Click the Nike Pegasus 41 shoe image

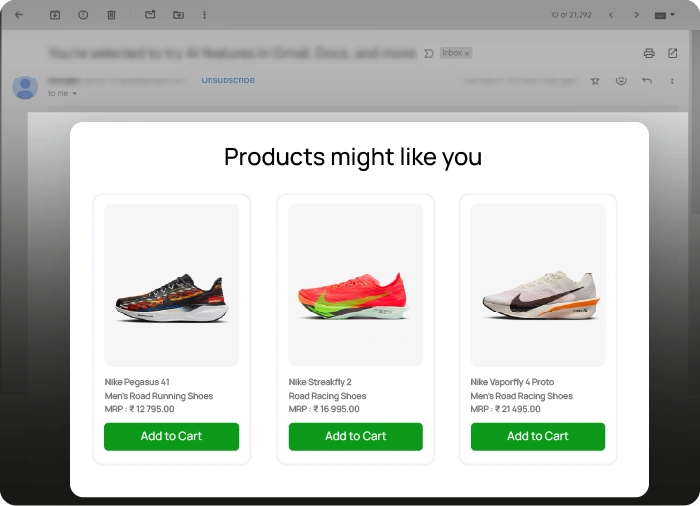[x=171, y=285]
